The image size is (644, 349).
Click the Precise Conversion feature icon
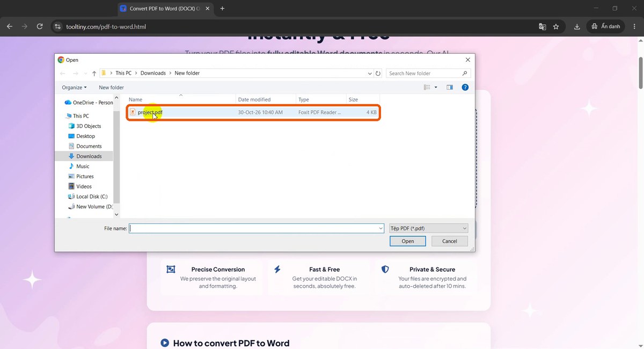(x=171, y=270)
